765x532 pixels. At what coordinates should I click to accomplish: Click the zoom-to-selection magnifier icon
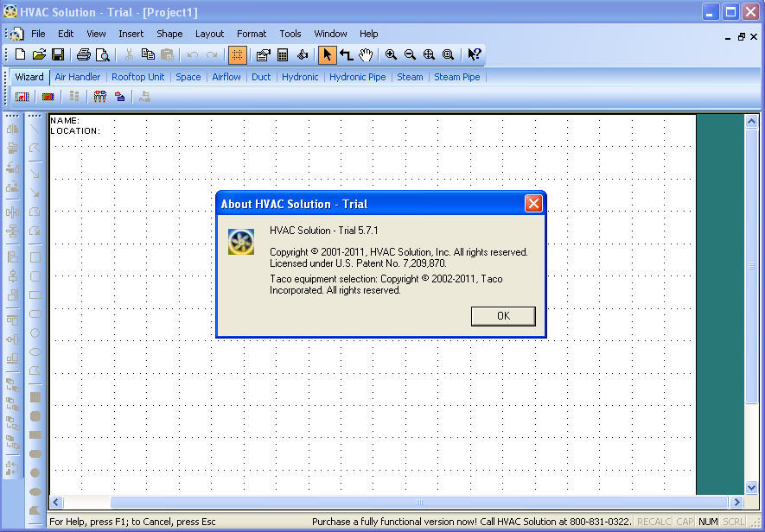(448, 54)
